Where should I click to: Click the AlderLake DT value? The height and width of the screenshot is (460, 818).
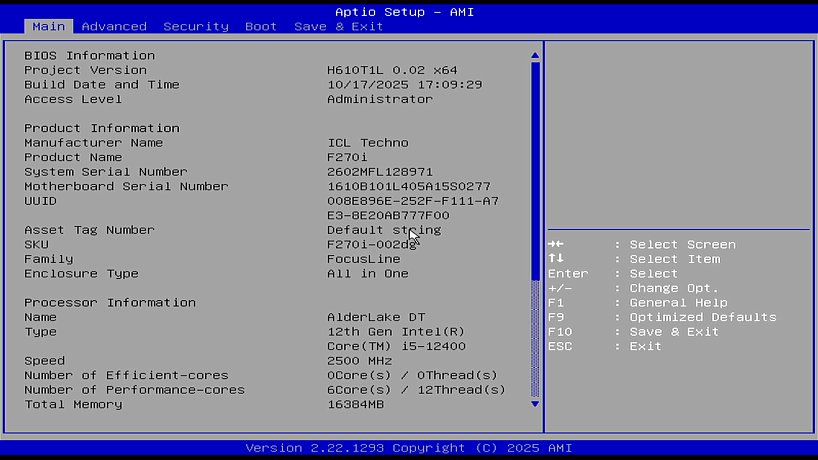coord(376,317)
